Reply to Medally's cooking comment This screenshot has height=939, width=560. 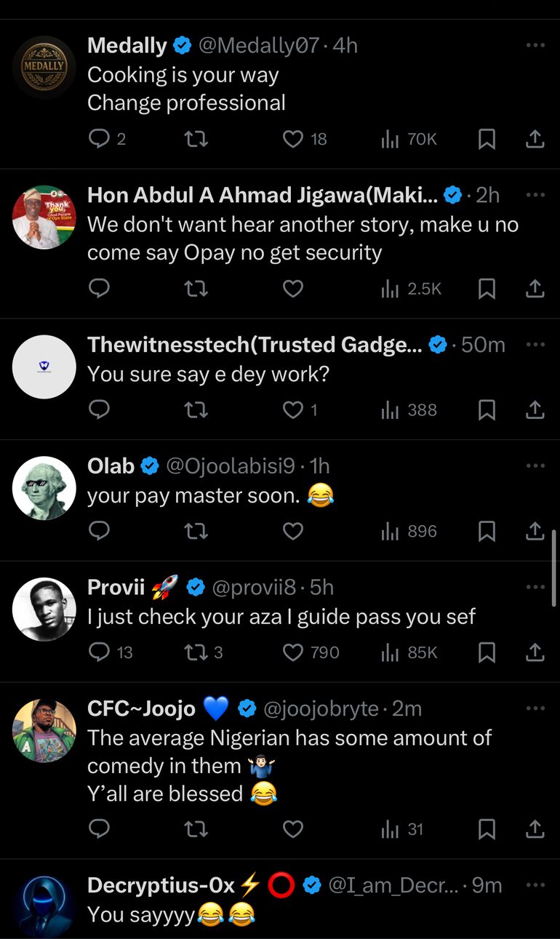coord(99,139)
